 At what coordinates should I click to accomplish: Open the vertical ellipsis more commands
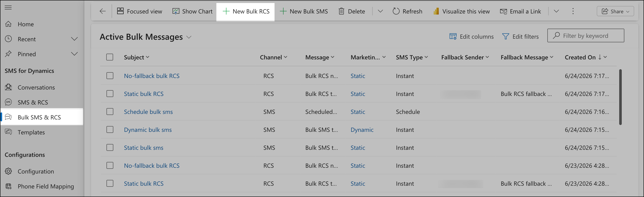[573, 11]
